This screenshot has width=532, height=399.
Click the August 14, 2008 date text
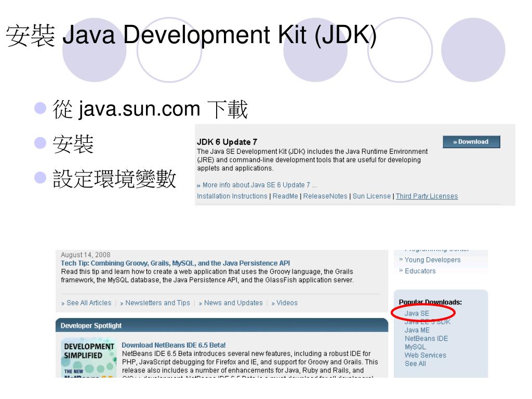(86, 255)
